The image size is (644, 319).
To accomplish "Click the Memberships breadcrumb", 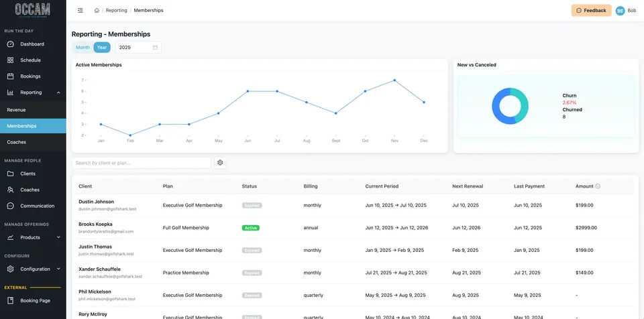I will pos(148,11).
